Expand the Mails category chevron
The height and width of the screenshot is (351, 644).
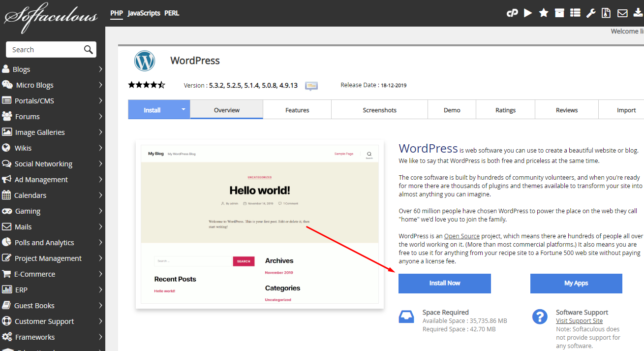coord(100,226)
